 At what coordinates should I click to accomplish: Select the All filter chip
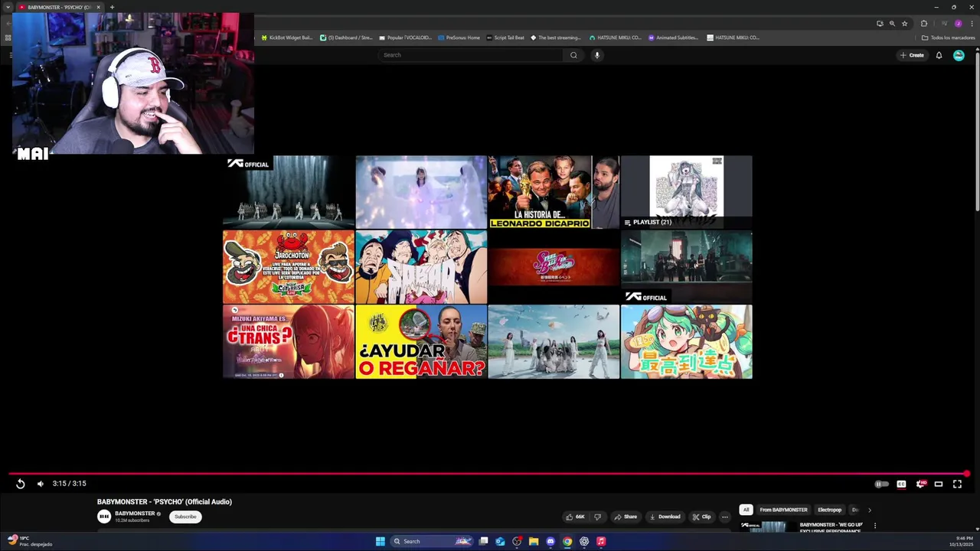tap(746, 510)
